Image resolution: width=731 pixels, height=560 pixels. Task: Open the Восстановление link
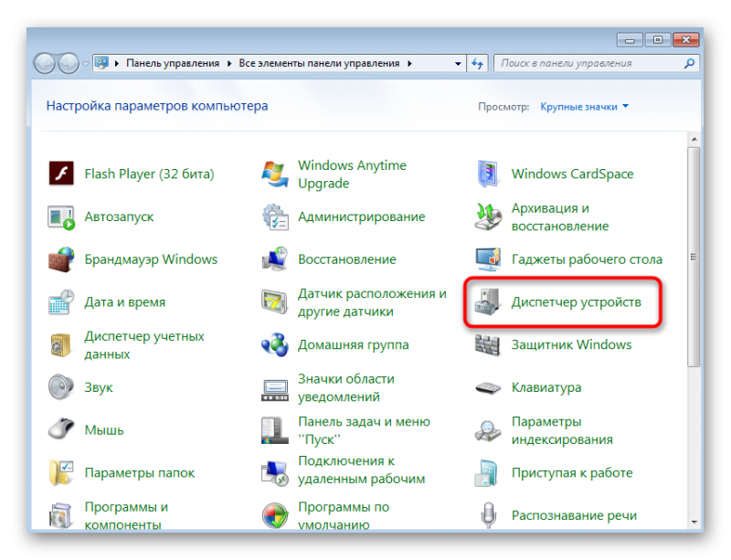point(347,259)
